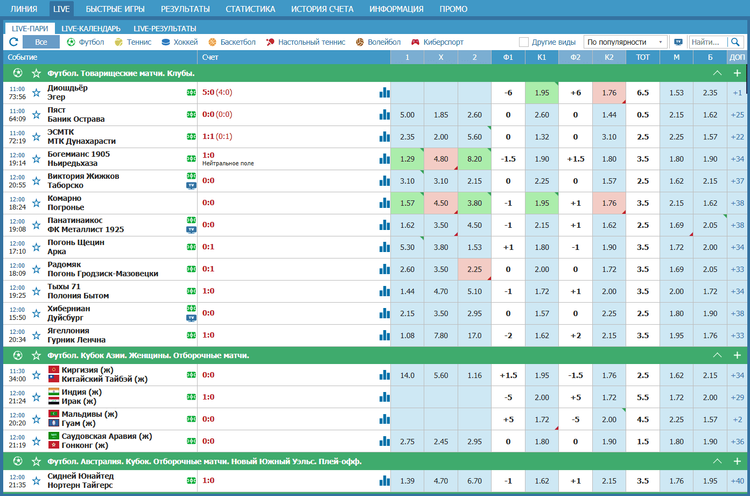
Task: Toggle the Баскетбол filter
Action: [x=237, y=43]
